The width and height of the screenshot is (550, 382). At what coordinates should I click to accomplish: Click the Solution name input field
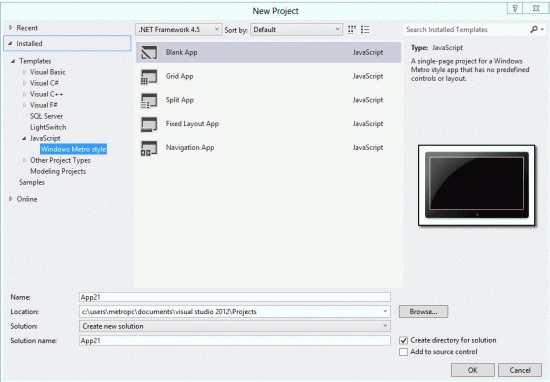[x=235, y=341]
